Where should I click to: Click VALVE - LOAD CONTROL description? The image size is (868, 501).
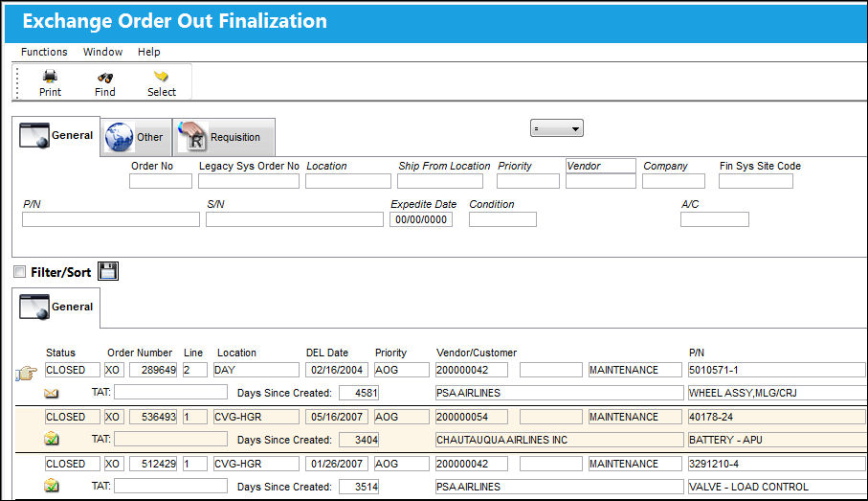coord(778,487)
